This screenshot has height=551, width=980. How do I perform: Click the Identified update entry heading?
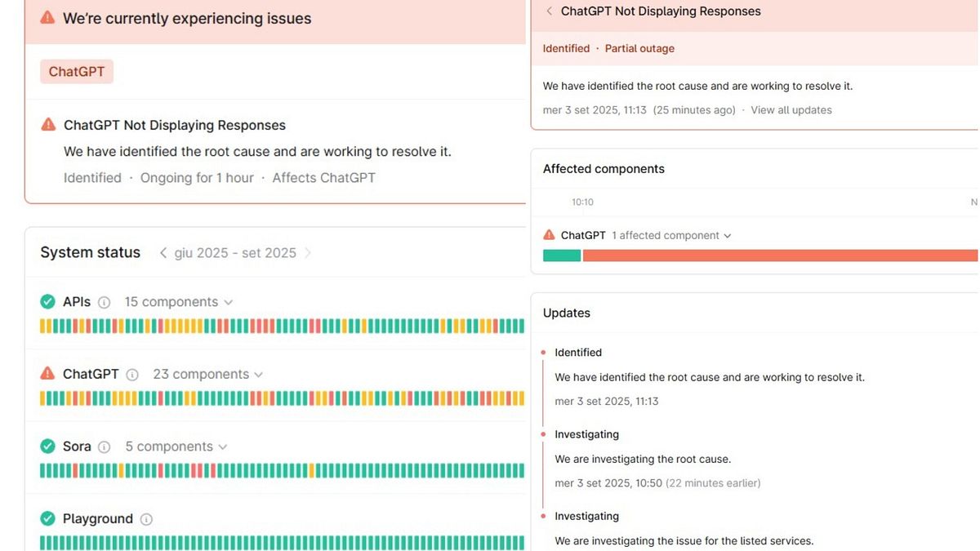[x=578, y=353]
